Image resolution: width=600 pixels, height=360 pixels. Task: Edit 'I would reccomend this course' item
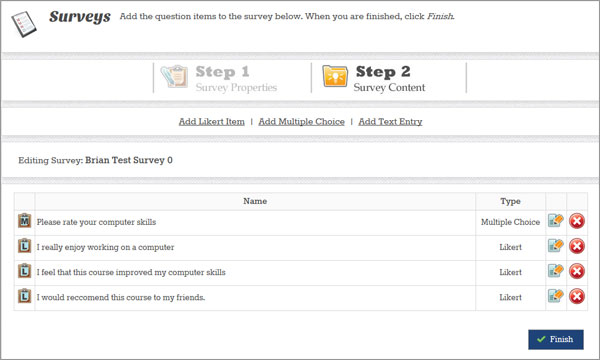point(556,296)
